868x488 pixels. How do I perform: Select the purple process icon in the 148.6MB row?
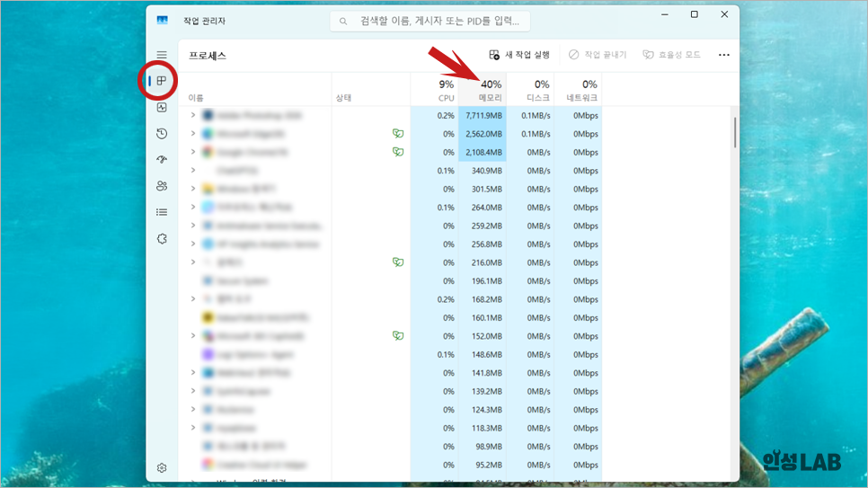(x=208, y=354)
